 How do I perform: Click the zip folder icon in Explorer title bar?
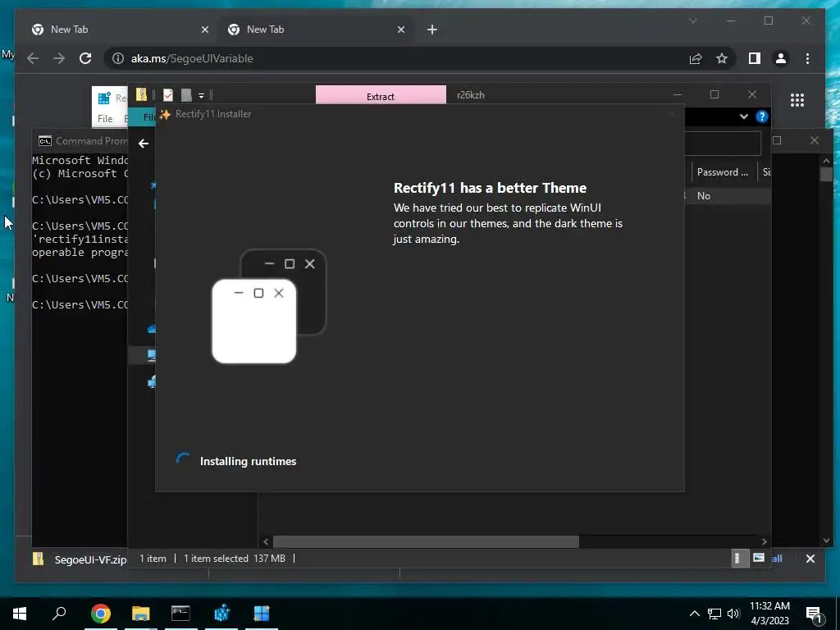(x=141, y=95)
